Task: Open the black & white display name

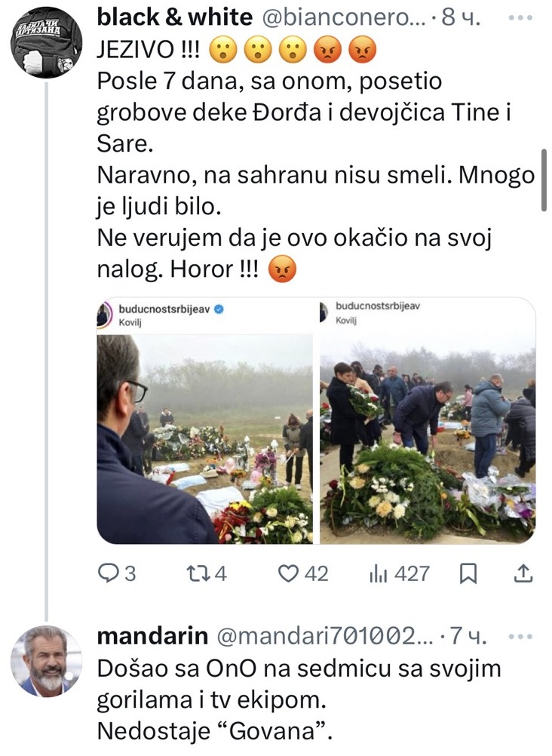Action: pyautogui.click(x=174, y=17)
